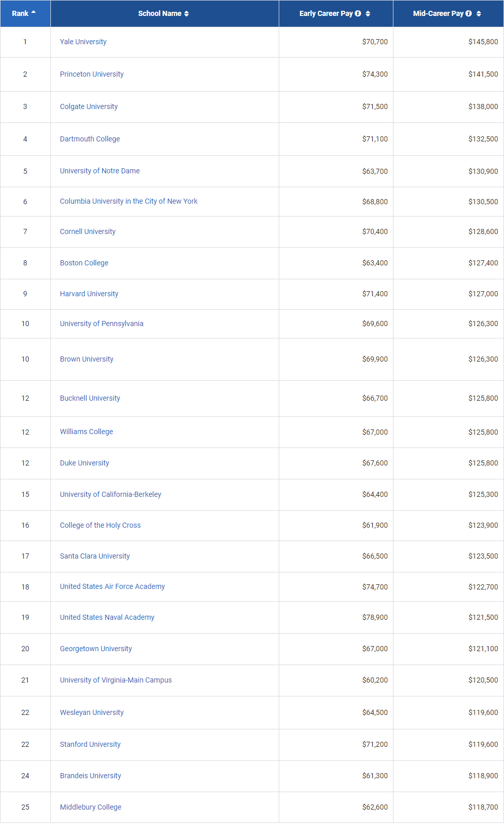Click the Mid-Career Pay sort arrows

coord(479,14)
